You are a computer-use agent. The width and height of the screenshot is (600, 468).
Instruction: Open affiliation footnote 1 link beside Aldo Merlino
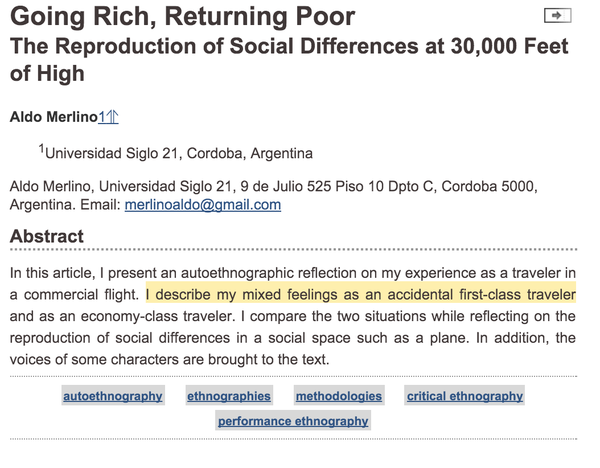[102, 117]
